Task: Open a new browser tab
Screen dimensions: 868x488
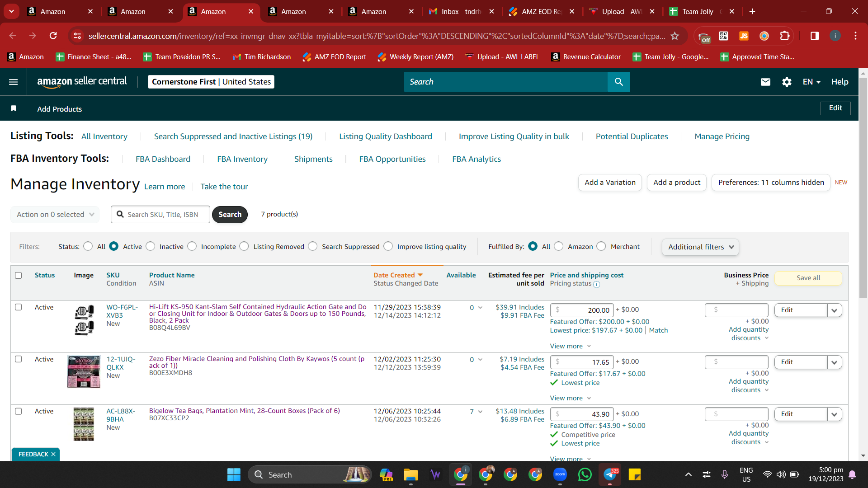Action: [x=752, y=11]
